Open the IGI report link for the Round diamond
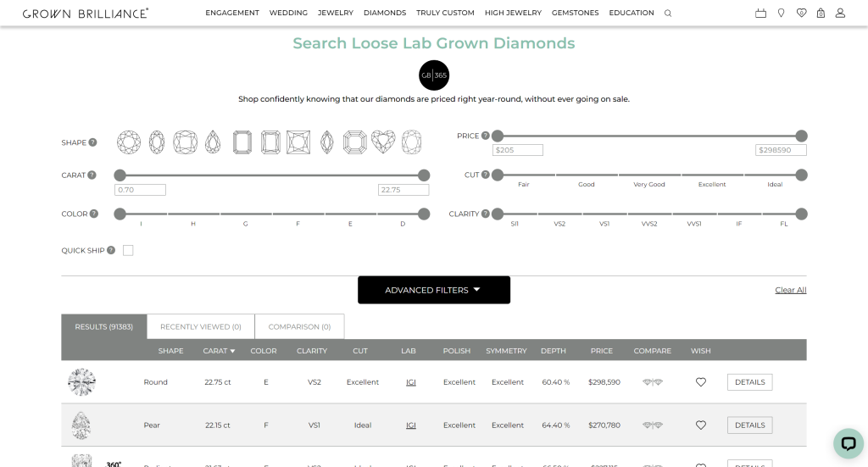The image size is (868, 467). coord(411,381)
